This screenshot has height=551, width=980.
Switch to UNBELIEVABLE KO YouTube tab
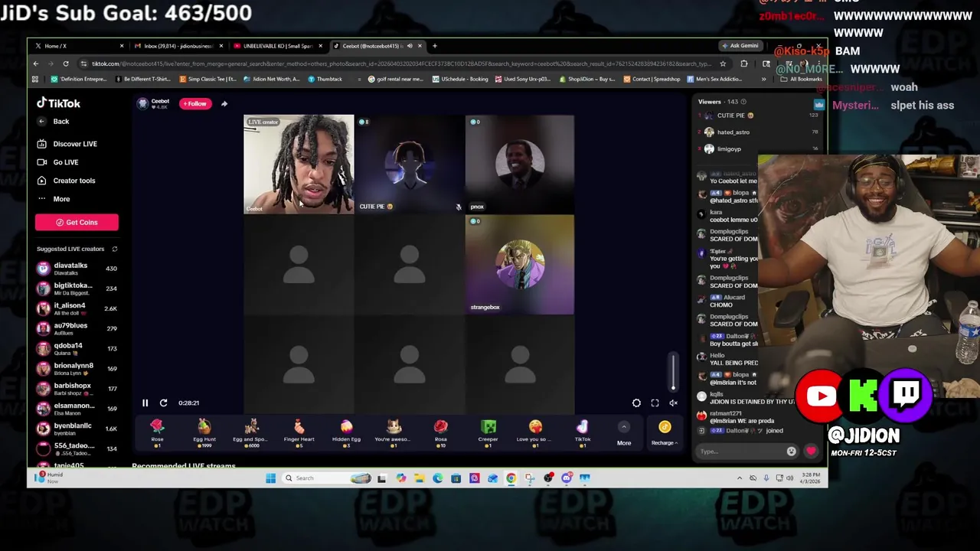tap(277, 46)
